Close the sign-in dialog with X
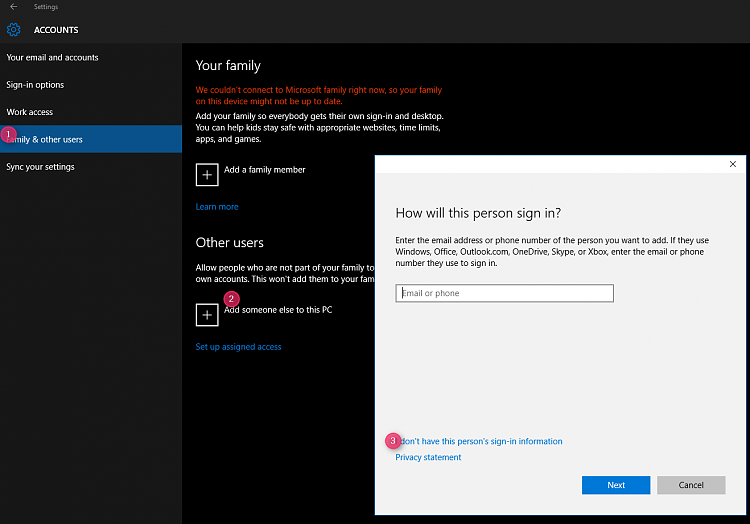This screenshot has height=524, width=750. click(x=732, y=164)
